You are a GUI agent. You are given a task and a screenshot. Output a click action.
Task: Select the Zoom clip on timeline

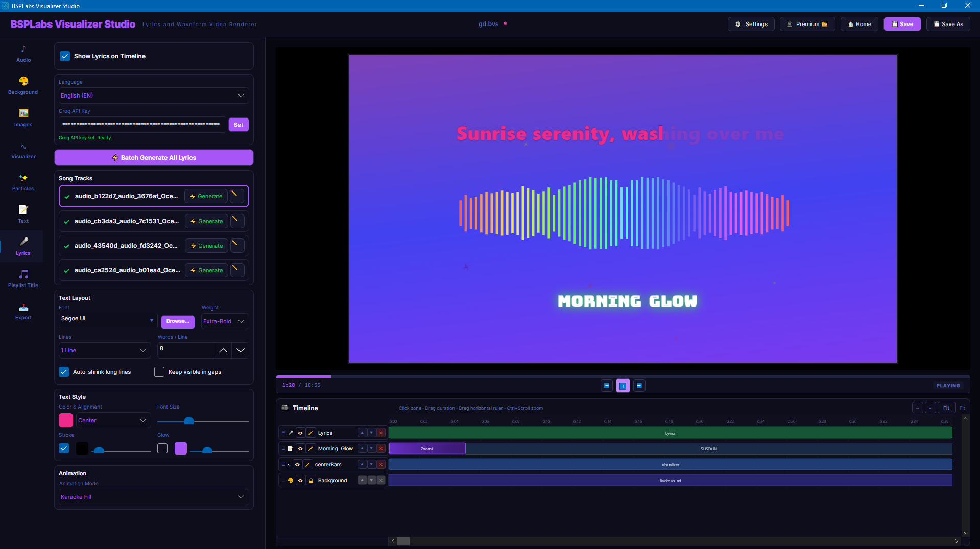tap(427, 448)
